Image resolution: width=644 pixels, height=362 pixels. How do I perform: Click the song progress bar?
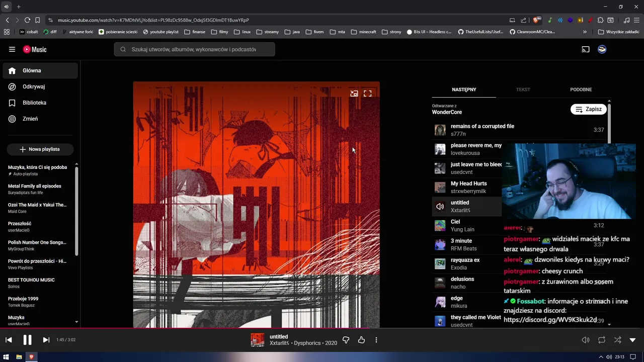(322, 329)
